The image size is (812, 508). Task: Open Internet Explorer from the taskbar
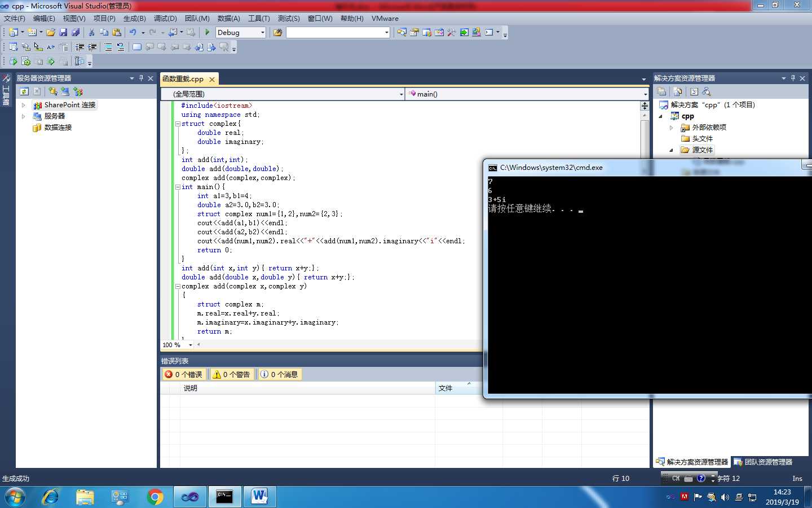[x=50, y=497]
